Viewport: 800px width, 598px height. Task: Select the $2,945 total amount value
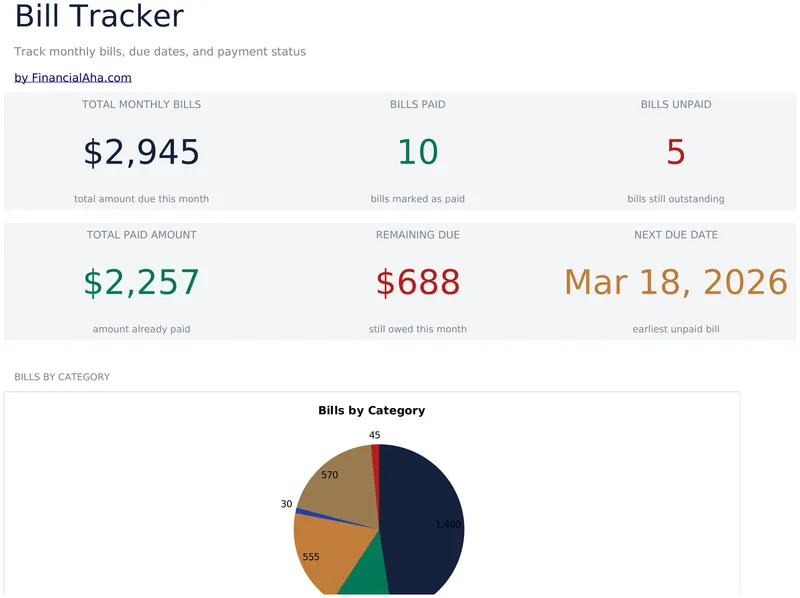(141, 152)
